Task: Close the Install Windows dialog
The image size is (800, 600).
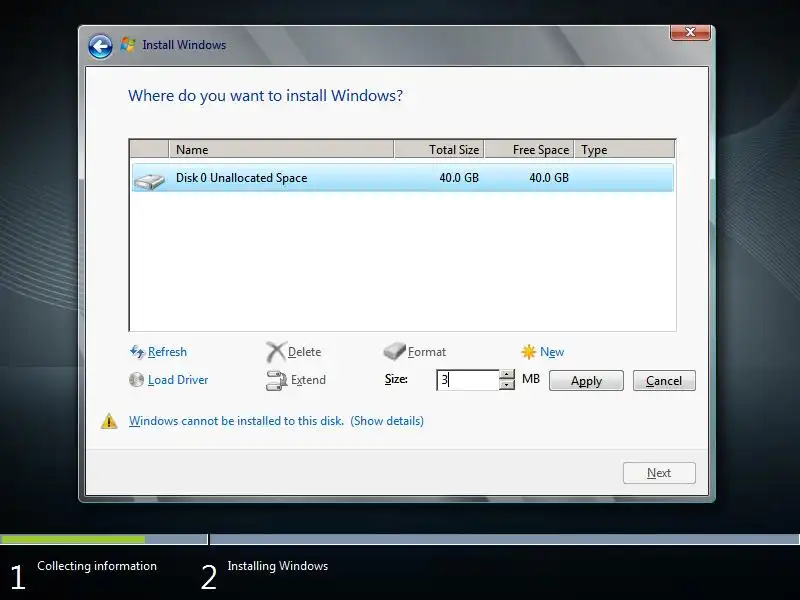Action: coord(690,32)
